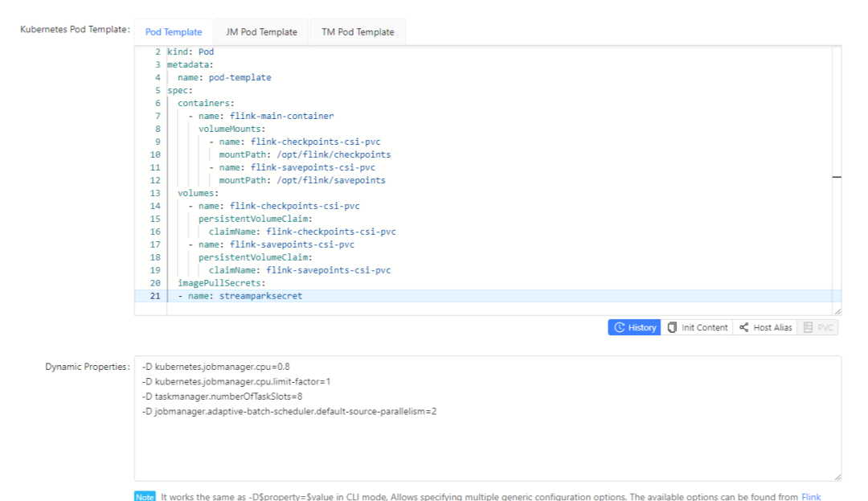The image size is (868, 501).
Task: Click the mountPath /opt/flink/savepoints line
Action: [302, 180]
